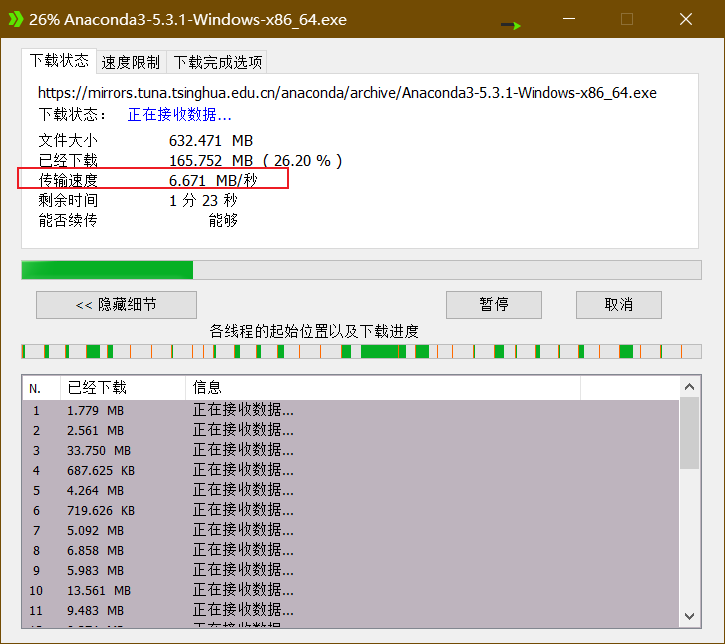
Task: Click the 正在接收数据... blue status text
Action: coord(179,114)
